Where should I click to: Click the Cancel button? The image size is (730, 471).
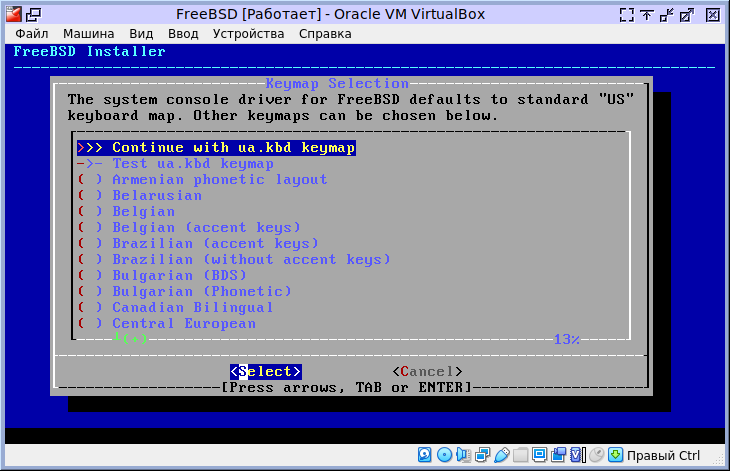click(427, 371)
